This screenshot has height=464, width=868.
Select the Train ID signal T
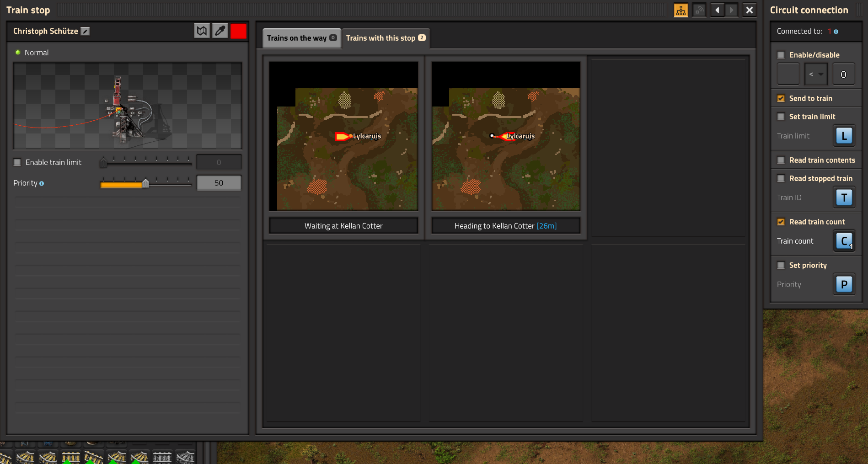pyautogui.click(x=844, y=197)
